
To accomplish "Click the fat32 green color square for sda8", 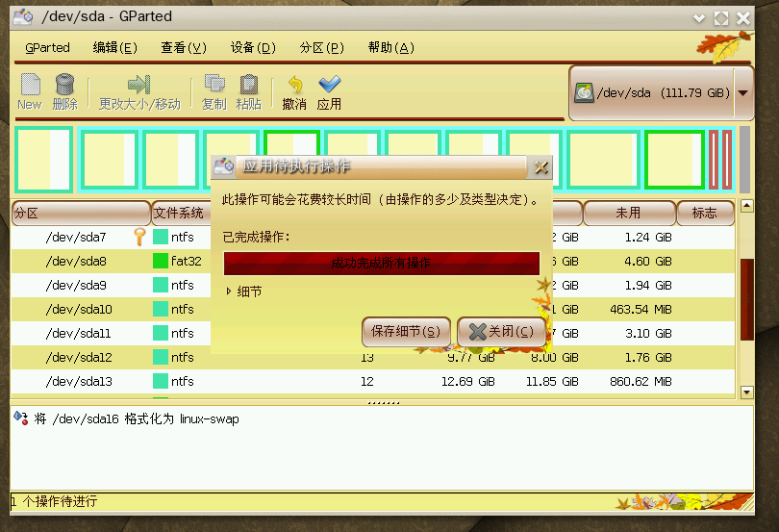I will pyautogui.click(x=161, y=261).
